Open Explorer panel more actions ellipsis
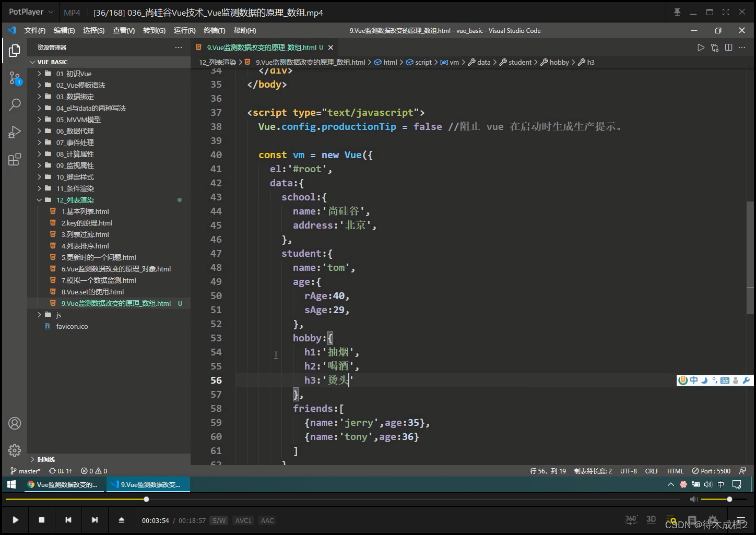The width and height of the screenshot is (756, 535). (179, 47)
